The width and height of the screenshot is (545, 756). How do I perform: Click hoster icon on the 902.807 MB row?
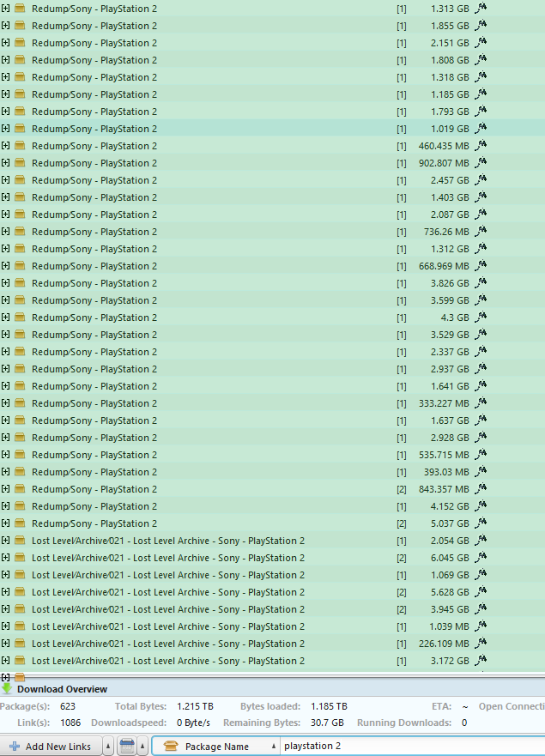[481, 162]
